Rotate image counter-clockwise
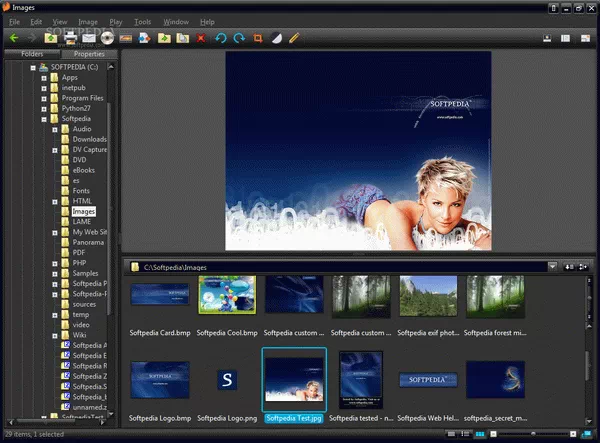Screen dimensions: 600x443 pos(221,38)
